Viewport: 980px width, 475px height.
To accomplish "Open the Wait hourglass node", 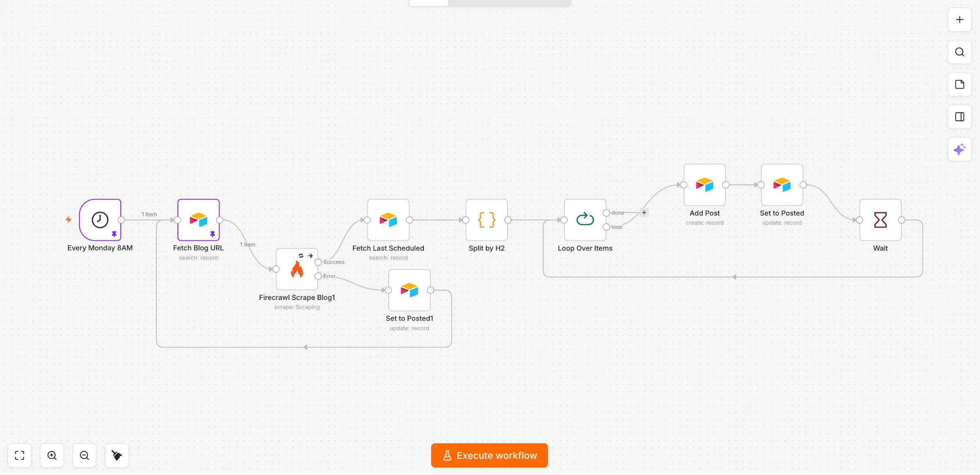I will point(880,220).
